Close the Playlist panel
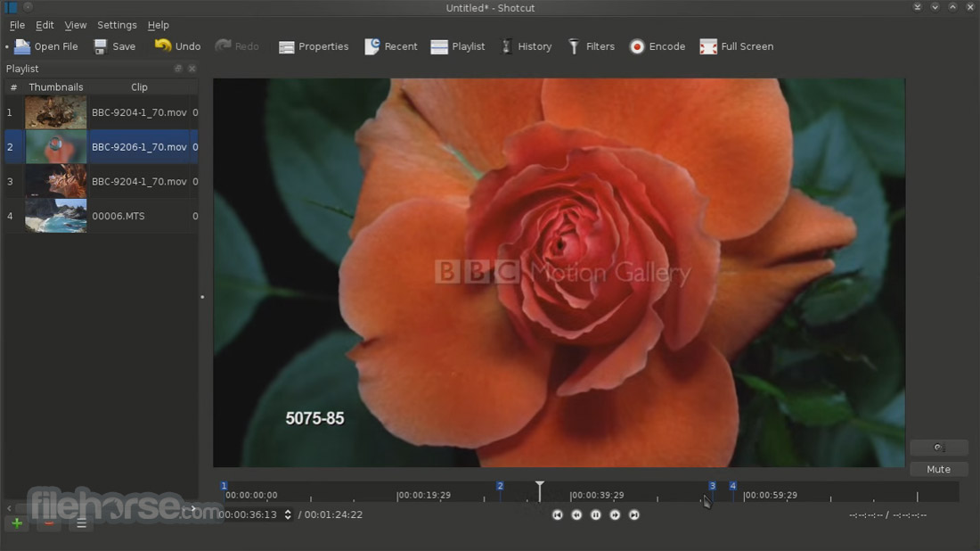 coord(192,68)
